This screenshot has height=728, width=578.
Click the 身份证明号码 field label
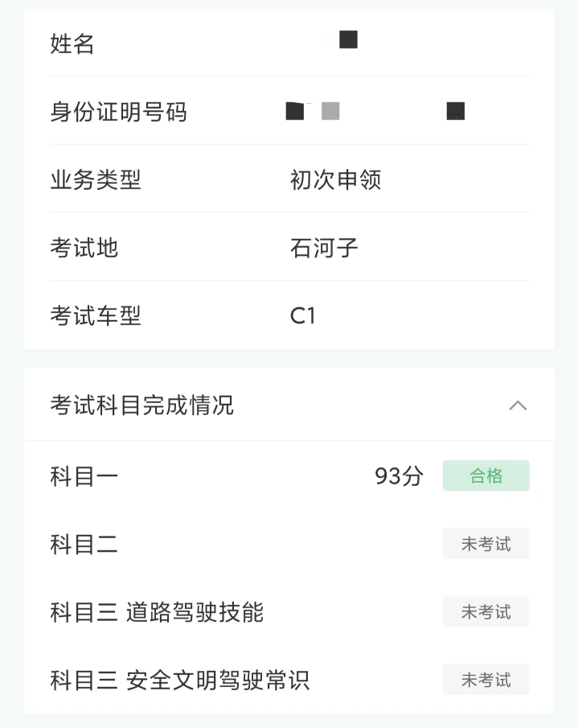click(118, 112)
